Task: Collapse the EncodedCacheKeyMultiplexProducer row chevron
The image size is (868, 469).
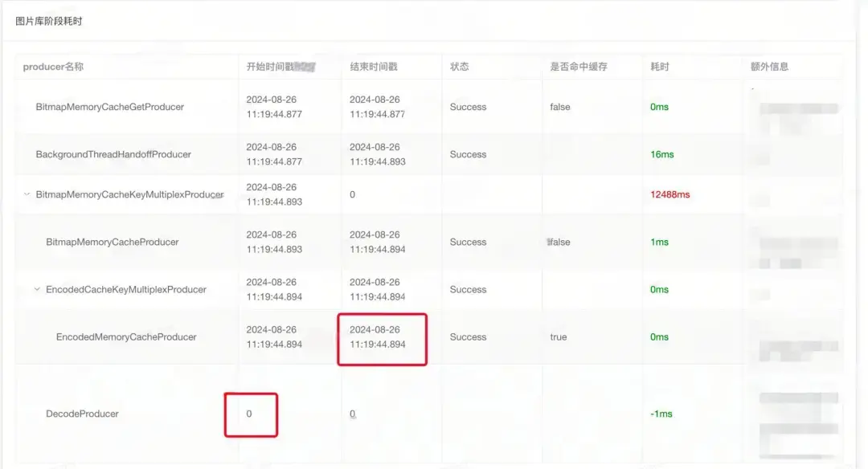Action: 37,289
